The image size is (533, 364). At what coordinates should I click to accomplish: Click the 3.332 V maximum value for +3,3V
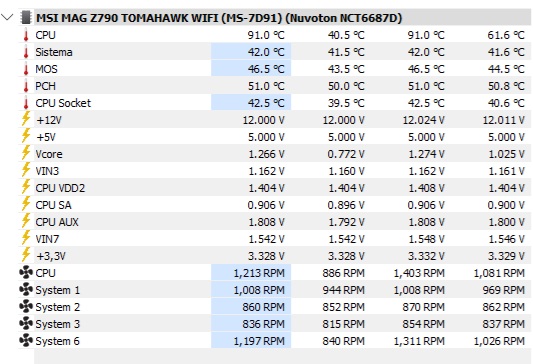pyautogui.click(x=426, y=256)
